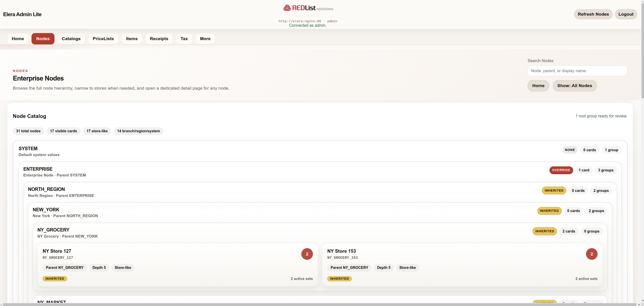Screen dimensions: 644x306
Task: Open the More navigation menu
Action: click(x=205, y=39)
